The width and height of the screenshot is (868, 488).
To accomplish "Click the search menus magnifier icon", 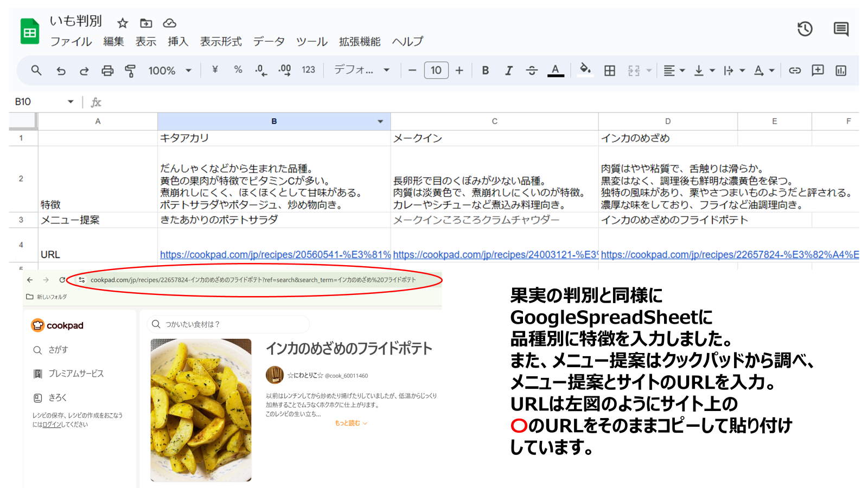I will coord(36,70).
